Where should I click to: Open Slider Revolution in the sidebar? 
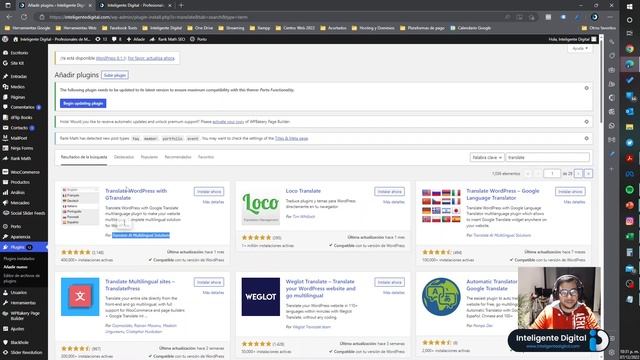26,352
